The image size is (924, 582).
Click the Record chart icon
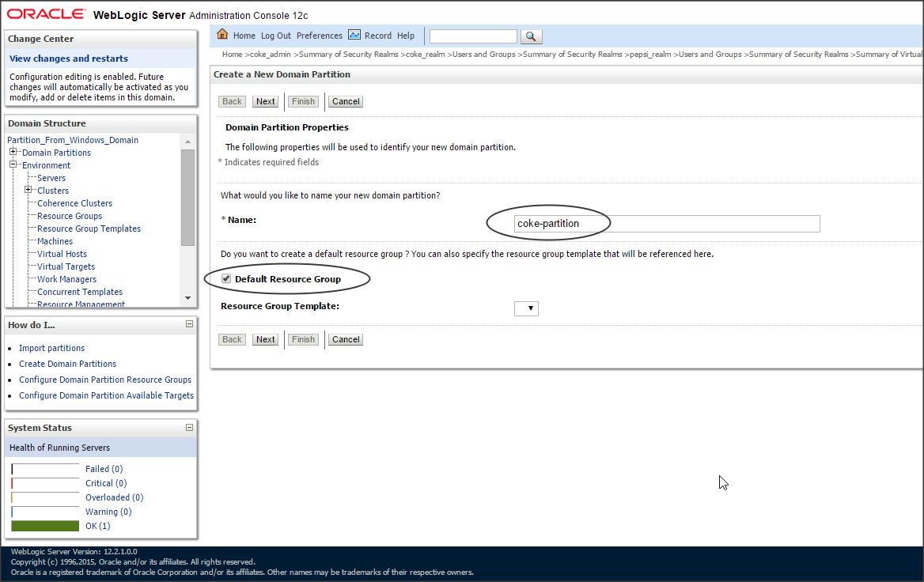354,35
